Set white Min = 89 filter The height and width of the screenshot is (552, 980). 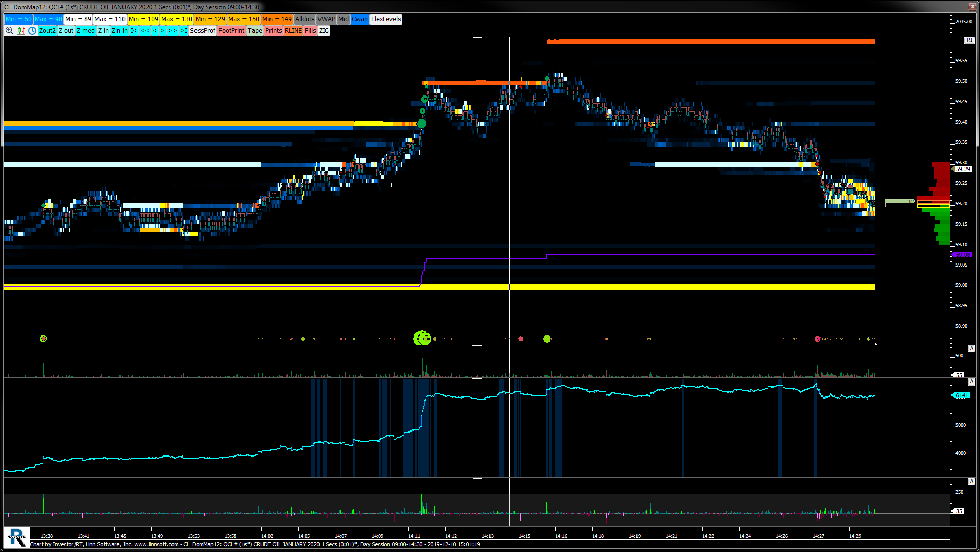point(79,19)
